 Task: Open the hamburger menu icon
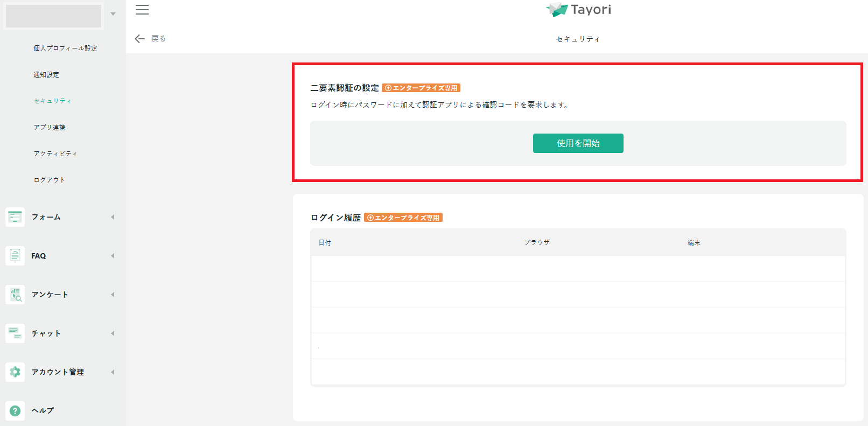click(x=142, y=10)
